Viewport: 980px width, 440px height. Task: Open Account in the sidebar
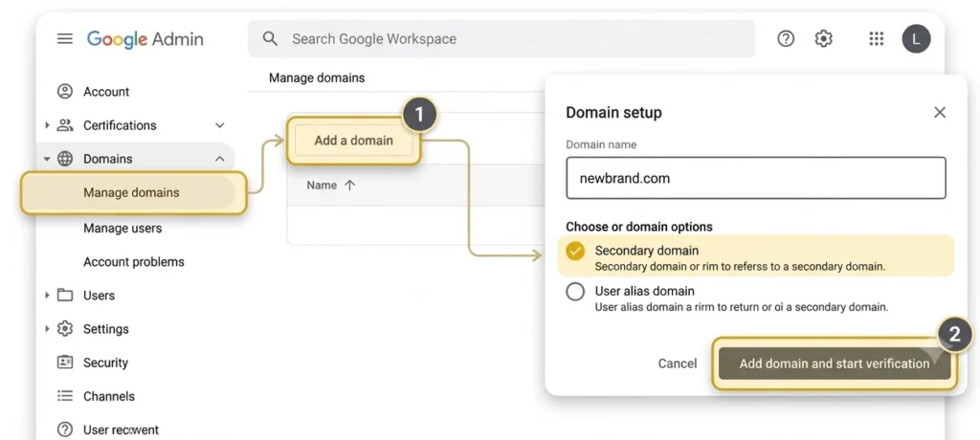click(106, 92)
